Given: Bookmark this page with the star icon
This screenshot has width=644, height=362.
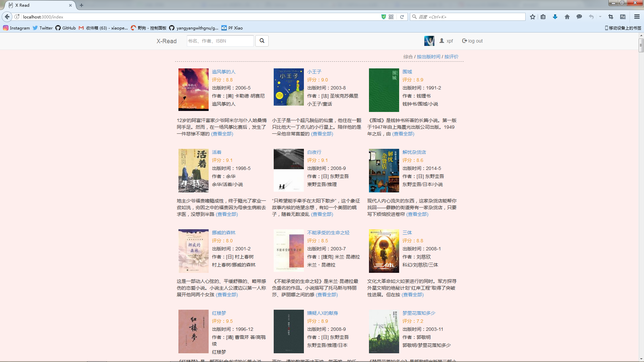Looking at the screenshot, I should [x=533, y=17].
